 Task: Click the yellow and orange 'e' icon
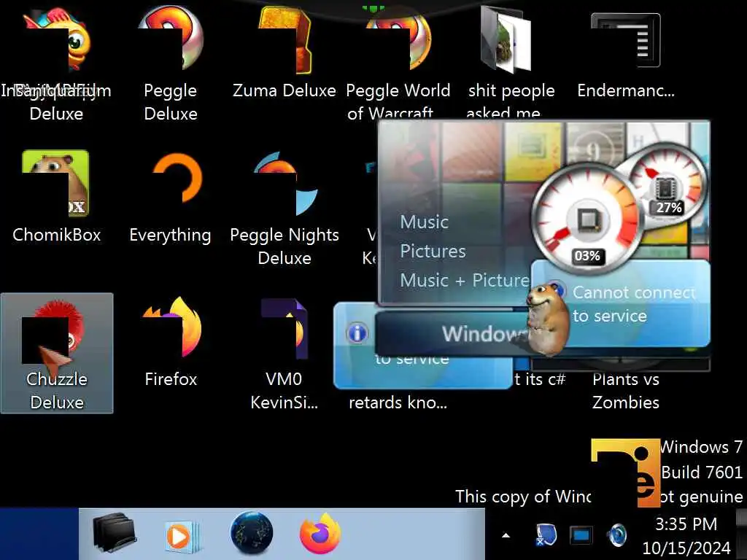coord(625,472)
